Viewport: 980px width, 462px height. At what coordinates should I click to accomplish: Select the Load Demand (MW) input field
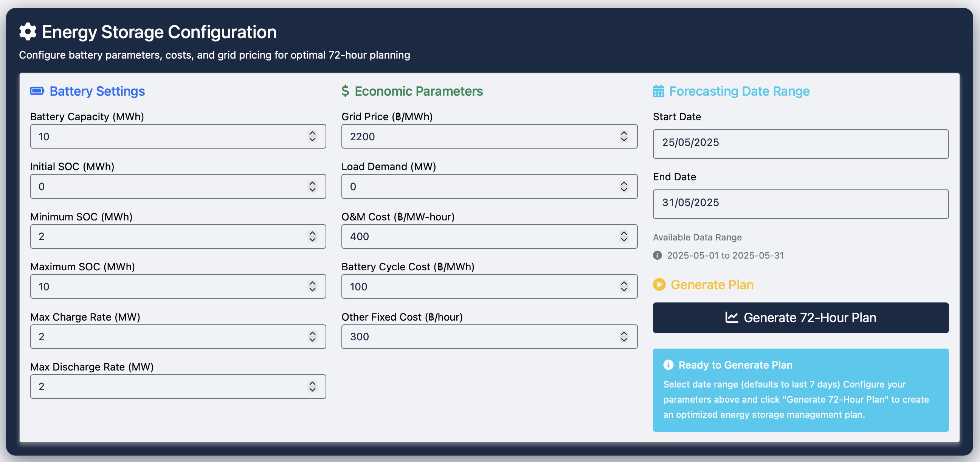tap(479, 186)
